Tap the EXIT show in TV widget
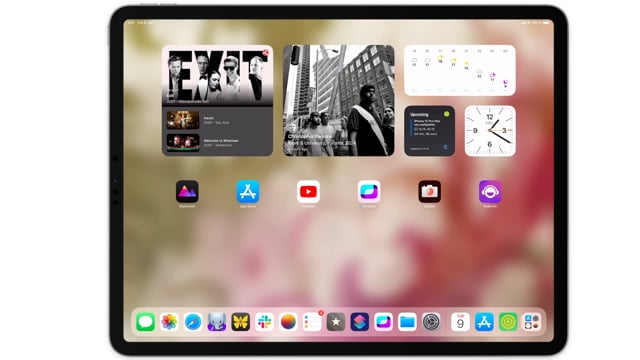Screen dimensions: 640x360 218,76
